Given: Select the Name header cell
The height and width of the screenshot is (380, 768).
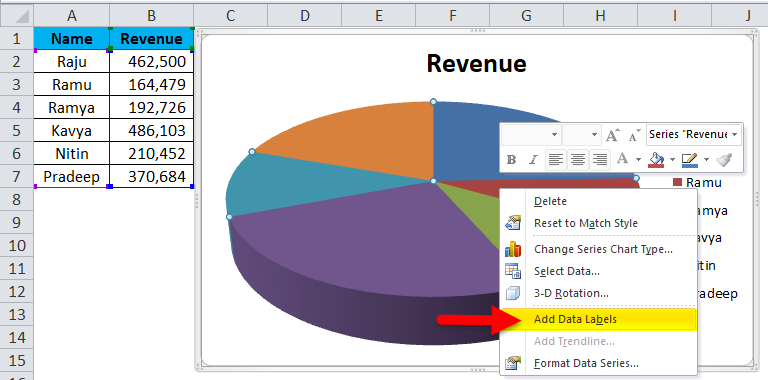Looking at the screenshot, I should coord(72,38).
